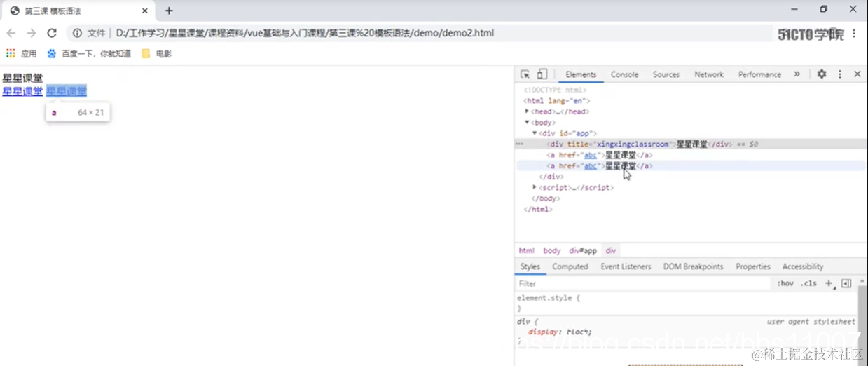Viewport: 868px width, 366px height.
Task: Switch to the Network tab
Action: (x=709, y=74)
